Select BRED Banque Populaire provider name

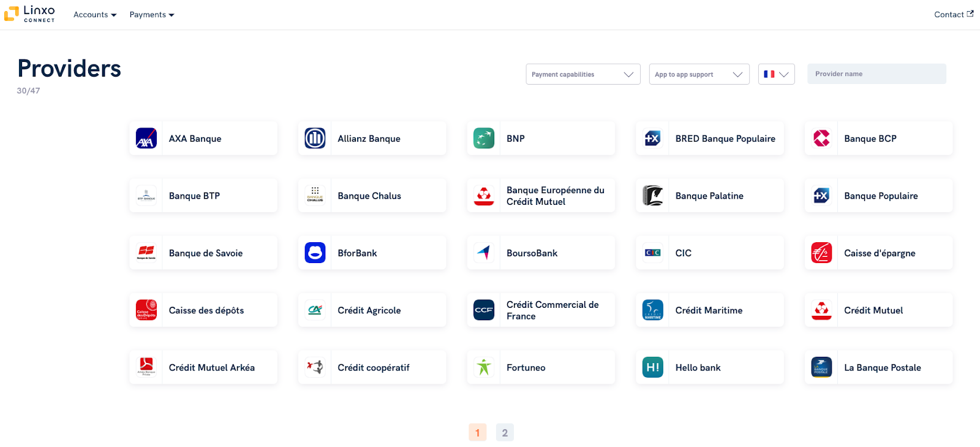click(x=725, y=139)
